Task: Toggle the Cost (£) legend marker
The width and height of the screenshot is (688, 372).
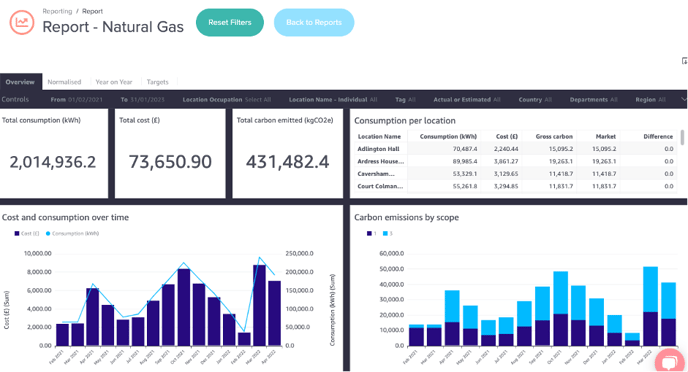Action: point(17,233)
